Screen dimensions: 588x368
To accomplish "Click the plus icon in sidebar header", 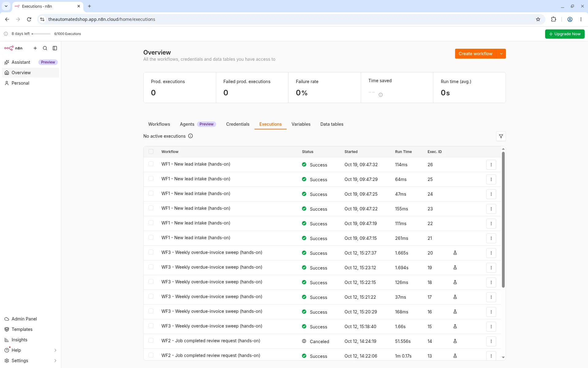I will [35, 48].
